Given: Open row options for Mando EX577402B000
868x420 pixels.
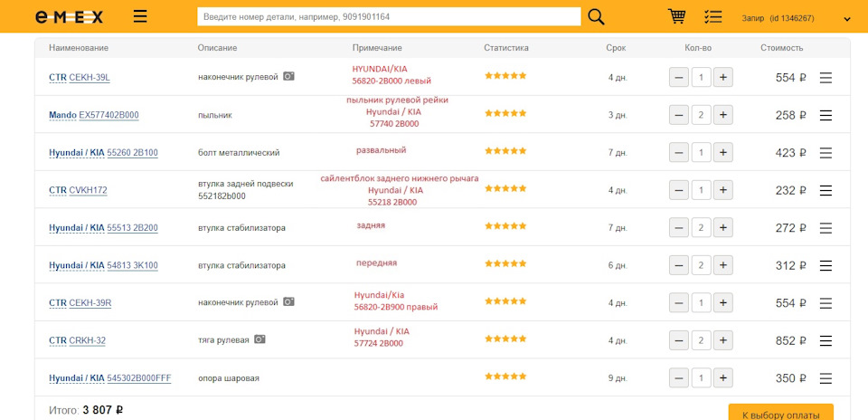Looking at the screenshot, I should tap(826, 115).
